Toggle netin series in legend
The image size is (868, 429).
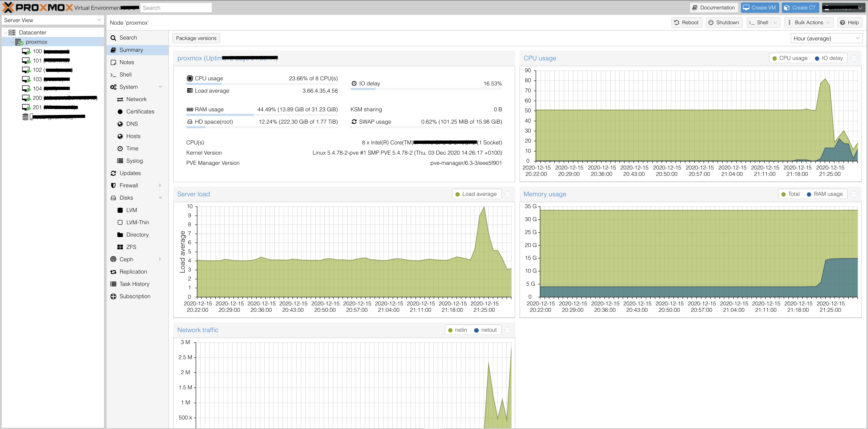pyautogui.click(x=458, y=330)
